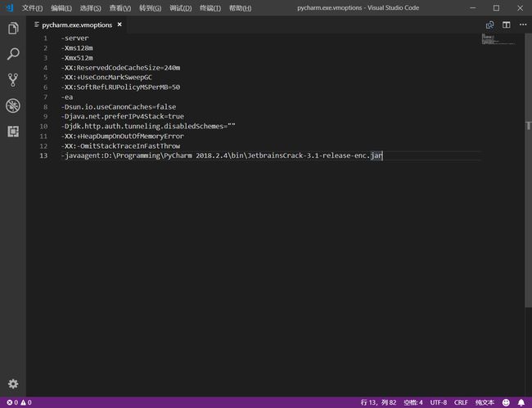Screen dimensions: 532x408
Task: Open the Source Control view
Action: pyautogui.click(x=13, y=80)
